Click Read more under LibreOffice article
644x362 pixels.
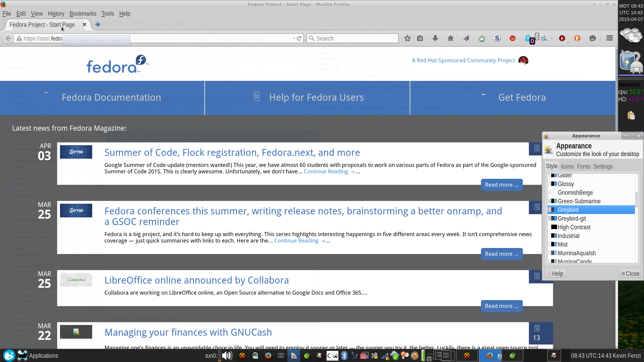click(502, 306)
